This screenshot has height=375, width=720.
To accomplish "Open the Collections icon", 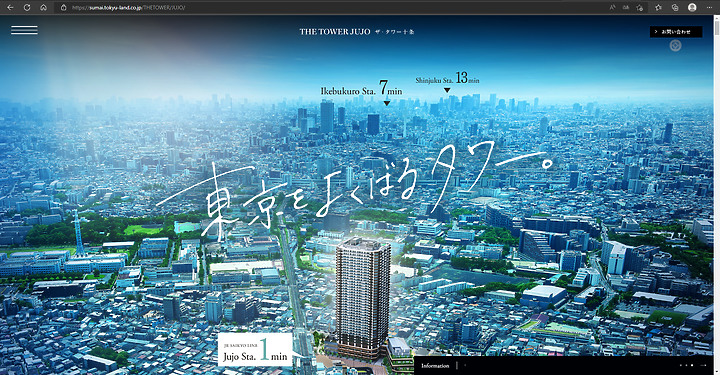I will click(675, 7).
